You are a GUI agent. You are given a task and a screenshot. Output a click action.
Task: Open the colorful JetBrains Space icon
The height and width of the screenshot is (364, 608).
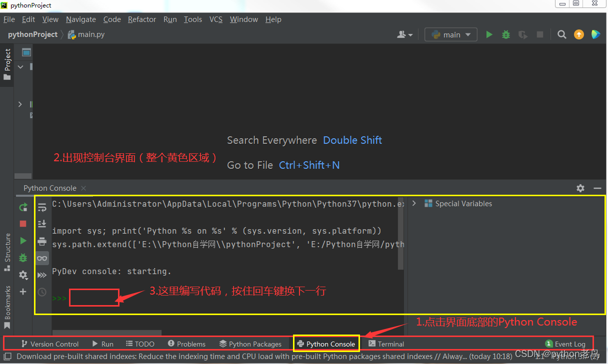point(595,34)
